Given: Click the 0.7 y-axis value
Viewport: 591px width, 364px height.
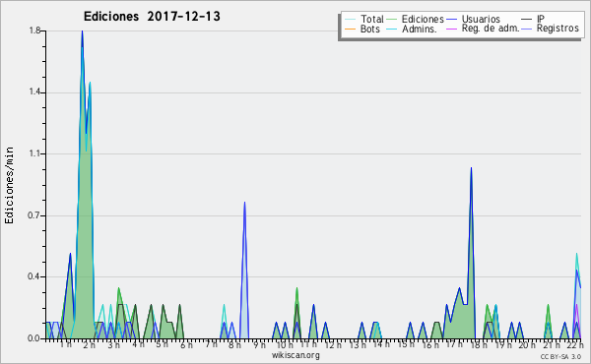Looking at the screenshot, I should [x=34, y=215].
